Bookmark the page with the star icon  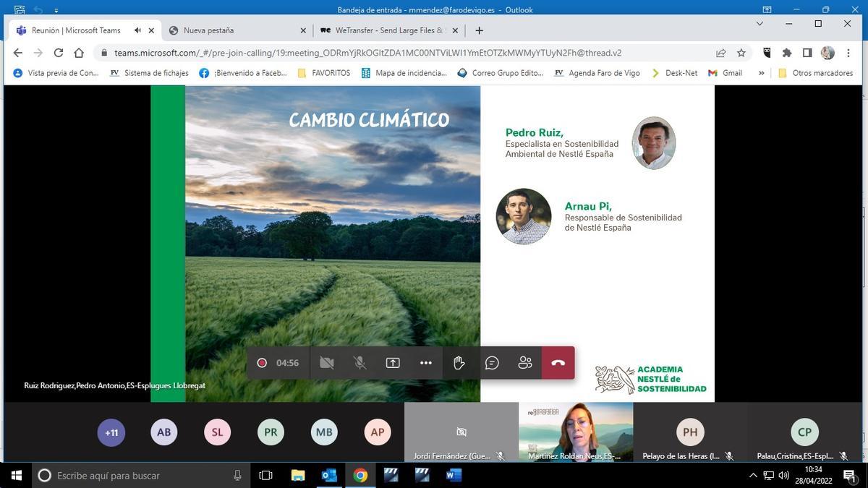point(742,52)
